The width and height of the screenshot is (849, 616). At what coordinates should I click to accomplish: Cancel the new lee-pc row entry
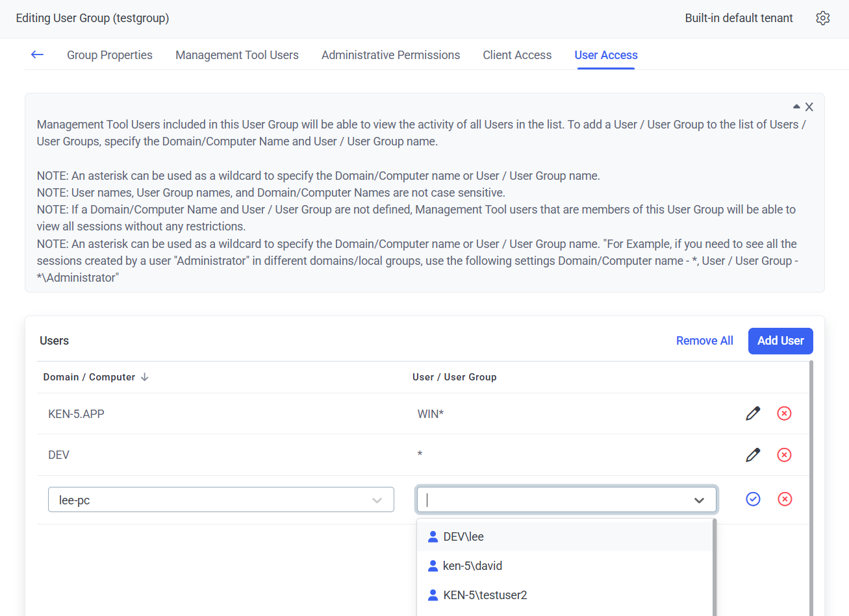pos(785,499)
